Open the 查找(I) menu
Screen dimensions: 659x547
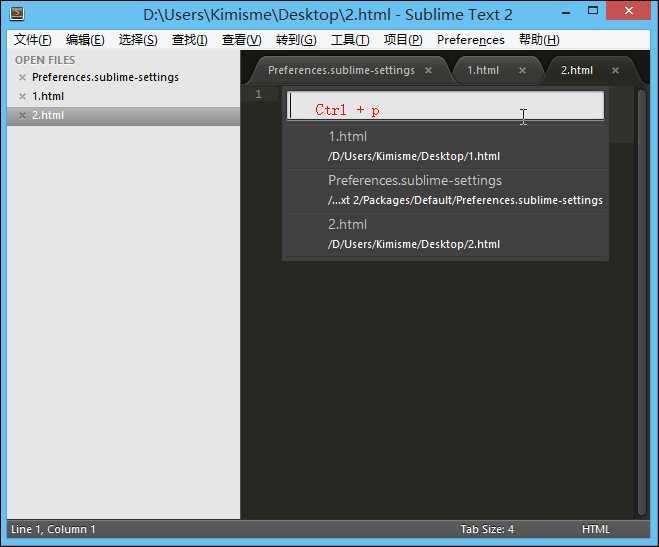tap(190, 40)
